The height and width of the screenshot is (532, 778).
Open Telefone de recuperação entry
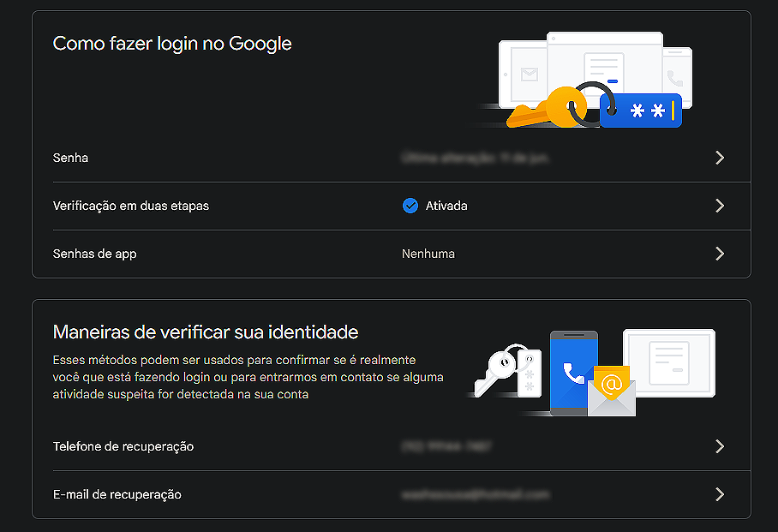tap(123, 446)
